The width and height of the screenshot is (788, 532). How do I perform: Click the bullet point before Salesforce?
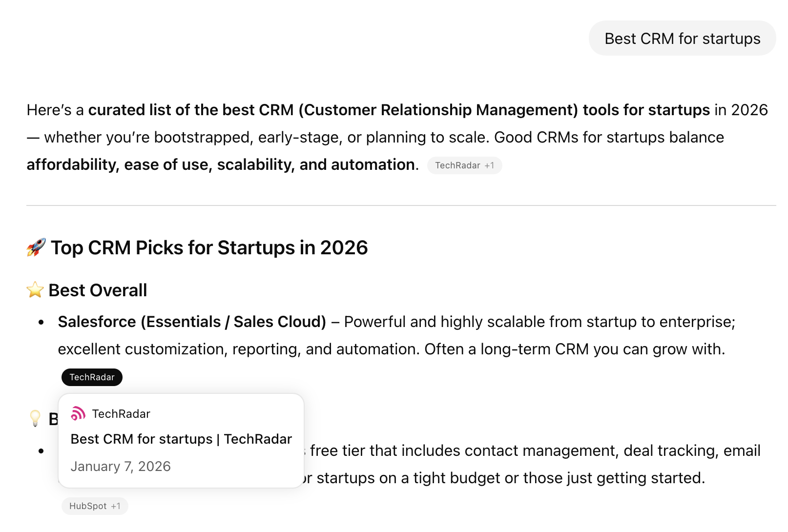coord(41,322)
